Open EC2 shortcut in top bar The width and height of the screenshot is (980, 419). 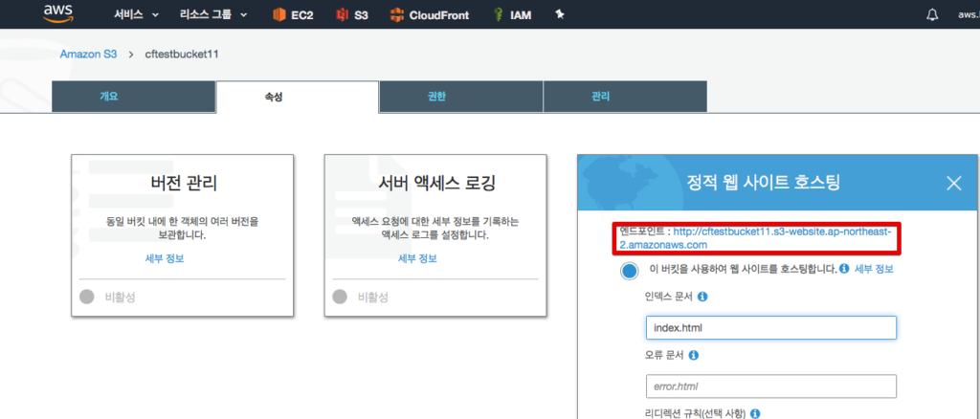click(293, 15)
